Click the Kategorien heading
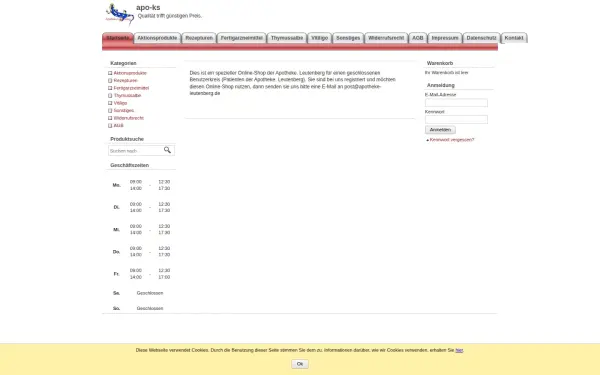This screenshot has height=375, width=600. point(123,63)
